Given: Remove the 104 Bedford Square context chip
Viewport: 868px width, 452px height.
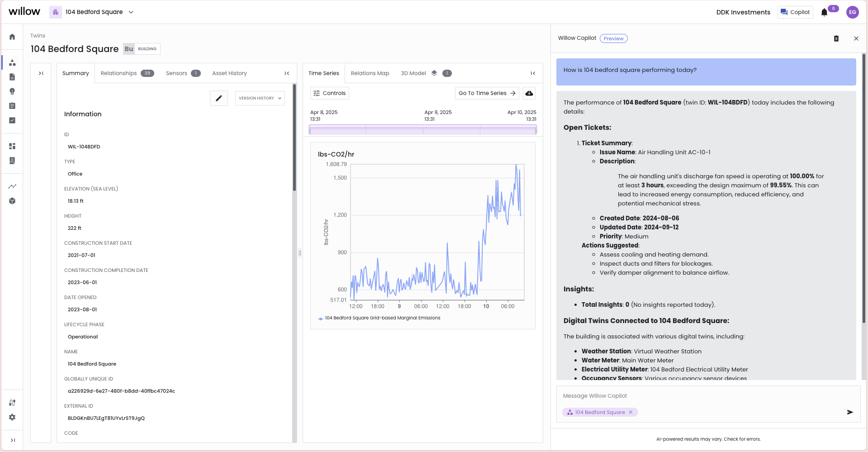Looking at the screenshot, I should (x=631, y=412).
